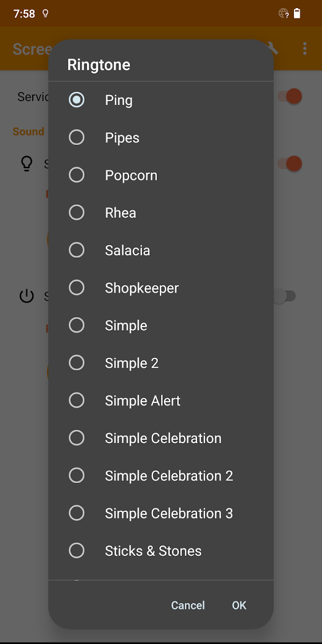Confirm ringtone selection with OK
This screenshot has width=322, height=644.
point(239,605)
